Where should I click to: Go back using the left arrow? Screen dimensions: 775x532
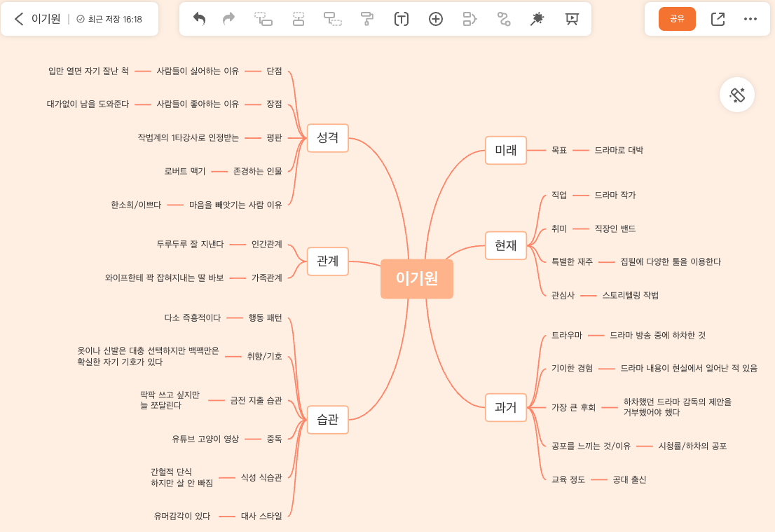(x=19, y=20)
